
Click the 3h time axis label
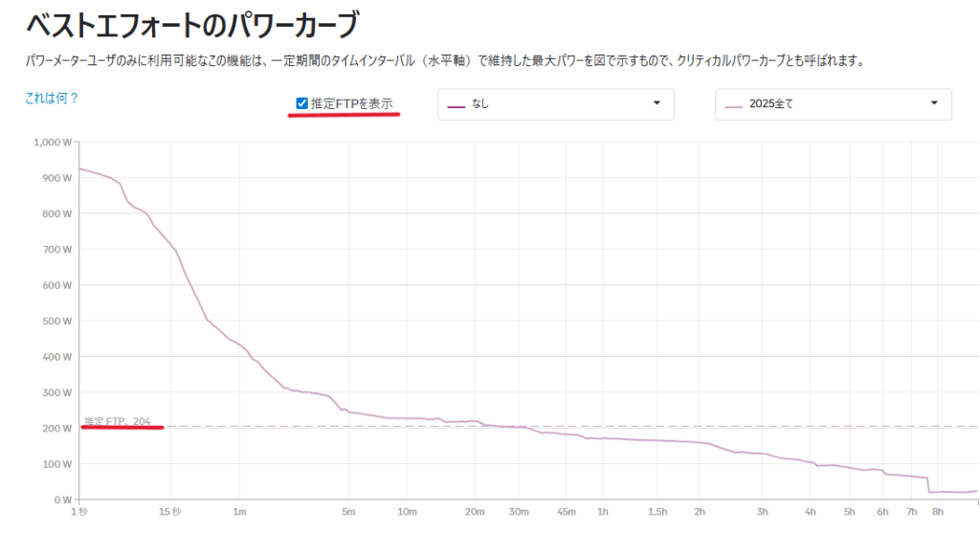coord(763,512)
